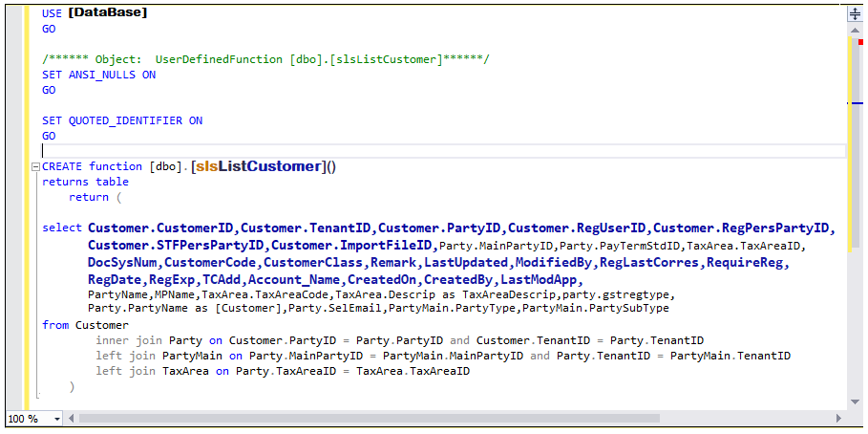
Task: Click the split editor window icon
Action: click(x=855, y=14)
